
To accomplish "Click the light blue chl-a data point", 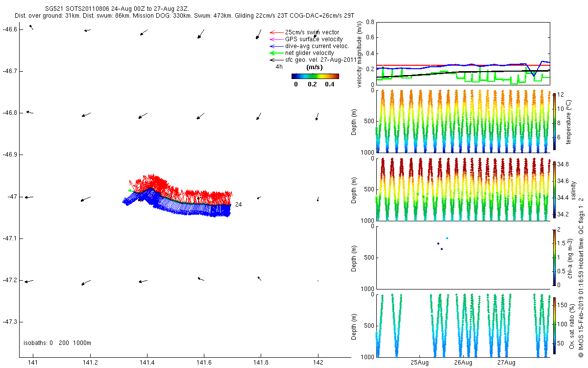I will 447,238.
